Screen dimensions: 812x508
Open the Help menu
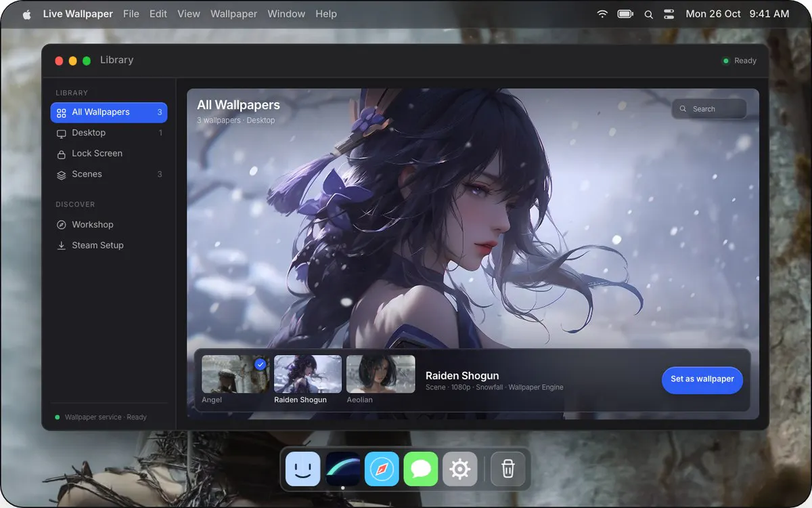[x=326, y=14]
